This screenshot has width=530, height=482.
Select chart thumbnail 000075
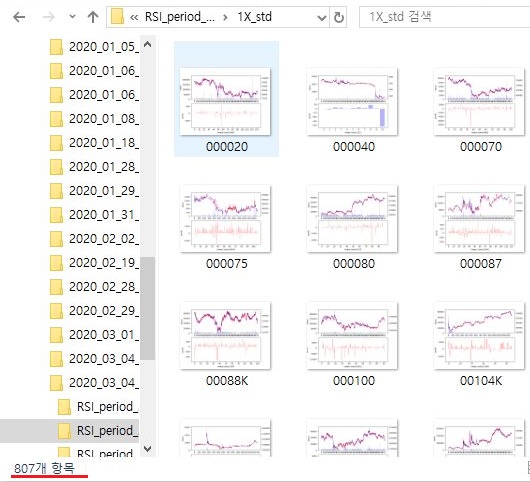pyautogui.click(x=225, y=218)
